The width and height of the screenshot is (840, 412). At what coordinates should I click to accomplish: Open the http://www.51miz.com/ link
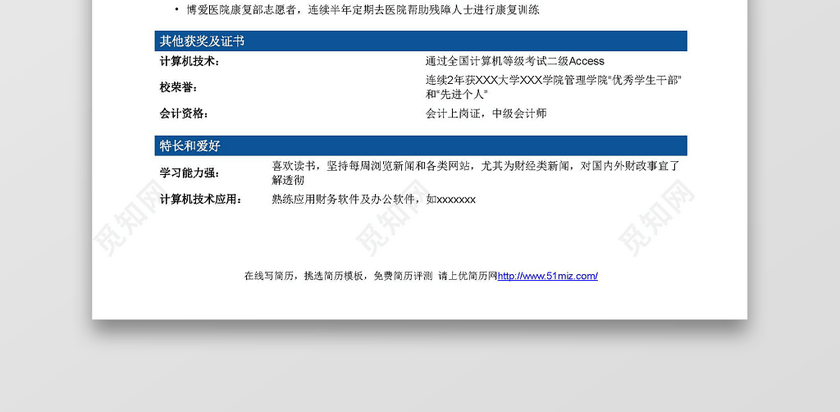click(548, 276)
